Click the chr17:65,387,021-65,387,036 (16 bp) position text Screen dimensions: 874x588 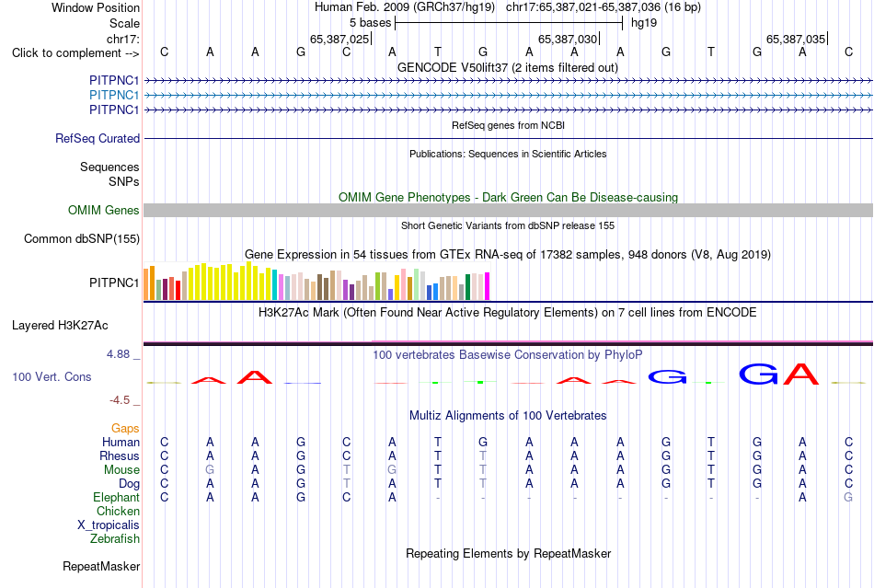click(604, 7)
